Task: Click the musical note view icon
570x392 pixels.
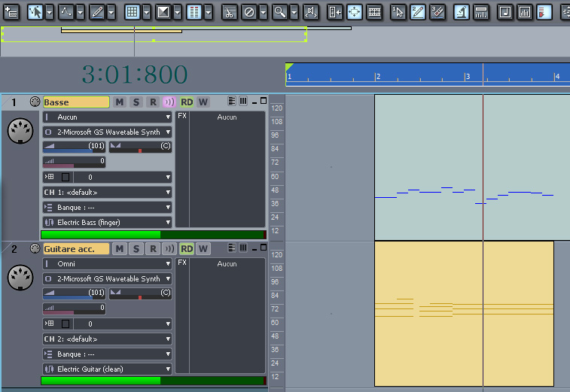Action: coord(505,12)
